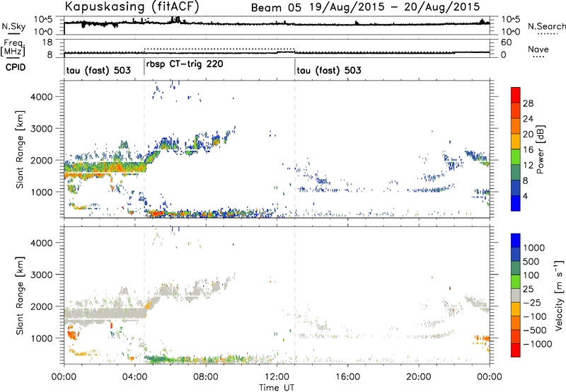
Task: Click the 08:00 time axis label
Action: coord(206,377)
